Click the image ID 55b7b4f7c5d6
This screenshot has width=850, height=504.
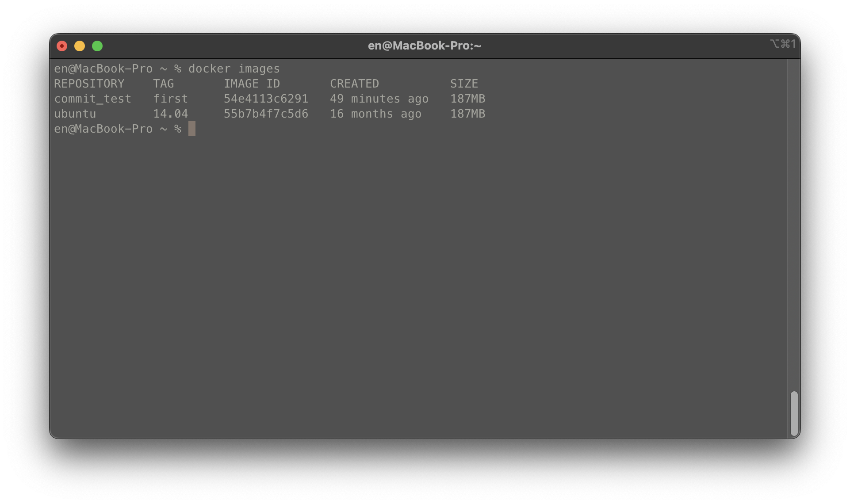click(x=266, y=114)
